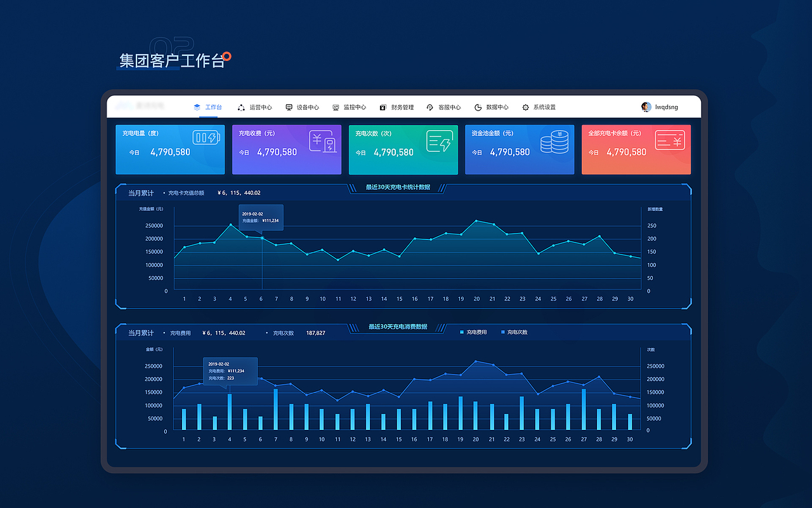The height and width of the screenshot is (508, 812).
Task: Open the lwqdsng username link
Action: tap(667, 107)
